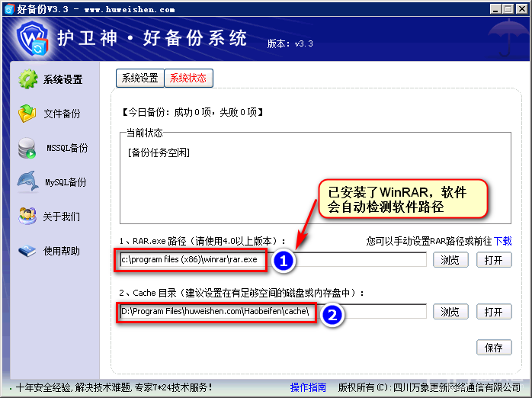Click the shield logo in header
The image size is (532, 398).
(x=33, y=38)
